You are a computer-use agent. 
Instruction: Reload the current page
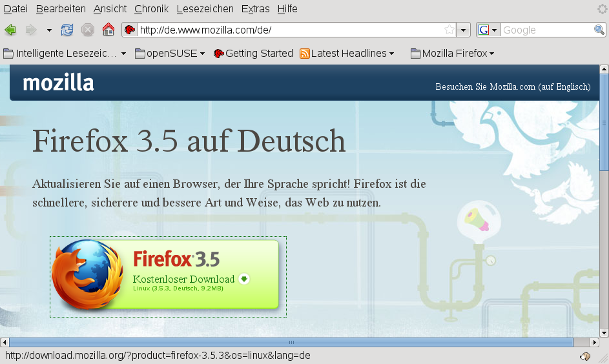click(x=67, y=30)
